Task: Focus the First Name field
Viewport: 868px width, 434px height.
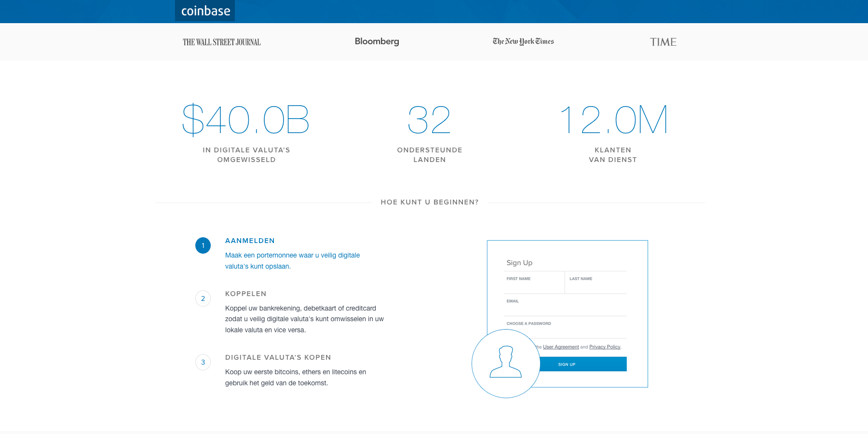Action: coord(534,283)
